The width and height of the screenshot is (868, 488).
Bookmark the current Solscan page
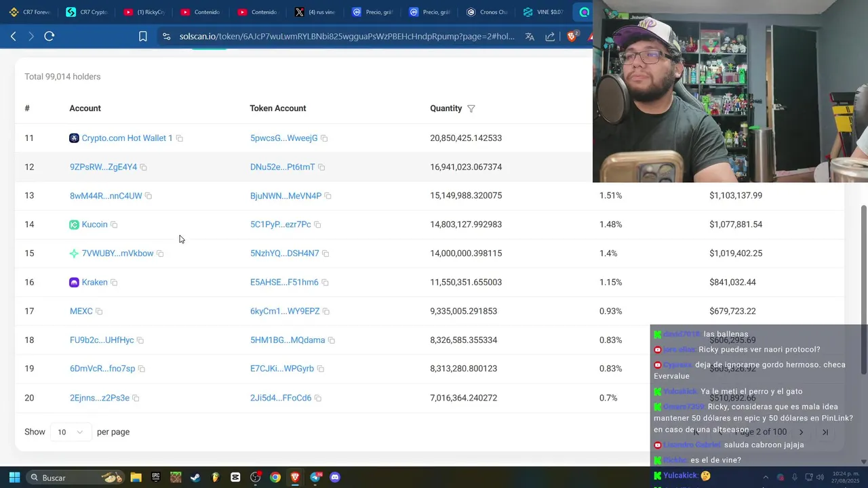pos(142,37)
